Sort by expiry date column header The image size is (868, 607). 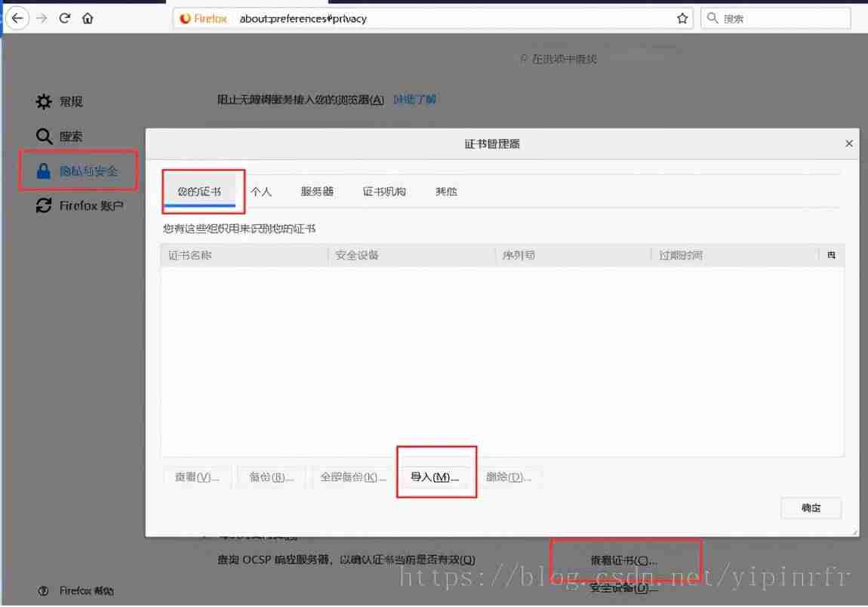coord(735,255)
